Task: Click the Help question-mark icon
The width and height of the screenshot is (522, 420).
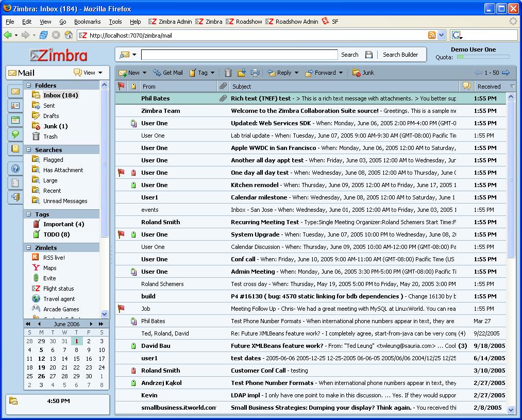Action: [14, 168]
